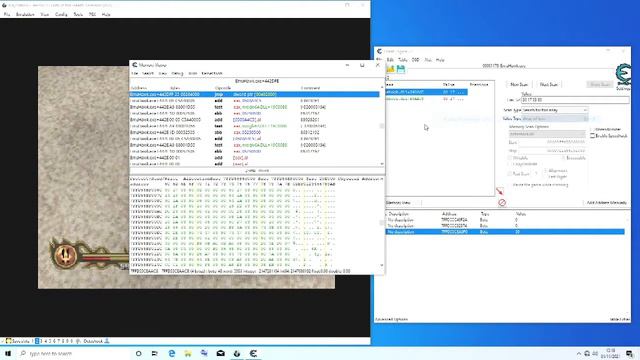Click the red clear address list icon
640x360 pixels.
click(x=502, y=202)
